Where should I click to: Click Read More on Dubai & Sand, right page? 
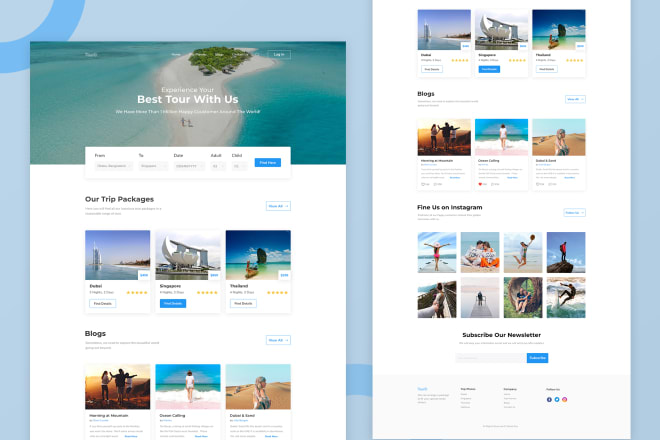[x=570, y=178]
